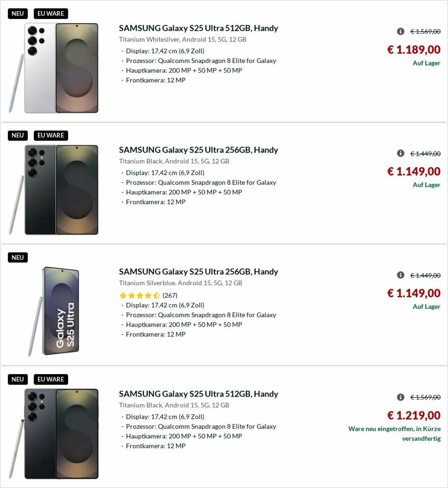448x488 pixels.
Task: Click the info icon for the Titanium Whitesilver phone
Action: pos(401,32)
